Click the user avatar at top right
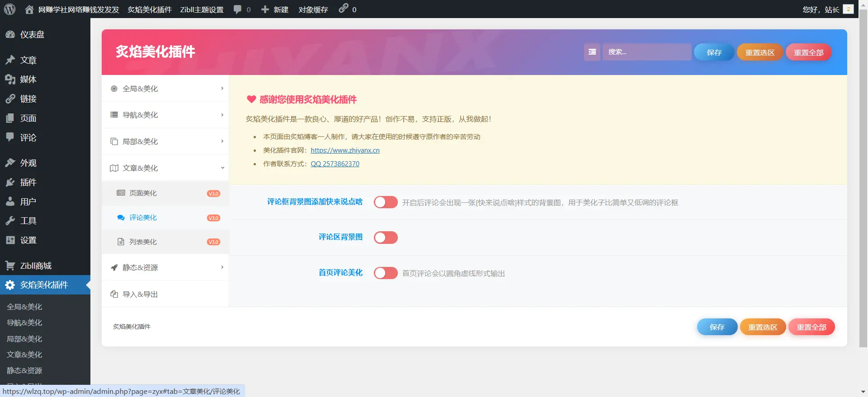868x397 pixels. (x=848, y=9)
